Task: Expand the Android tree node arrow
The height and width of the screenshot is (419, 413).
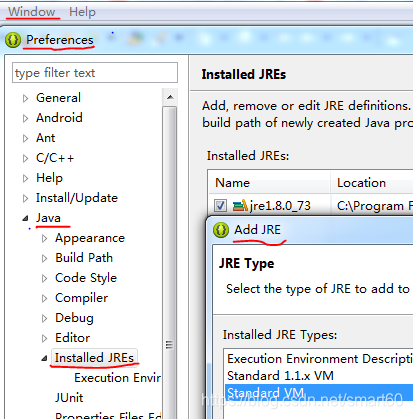Action: (x=25, y=118)
